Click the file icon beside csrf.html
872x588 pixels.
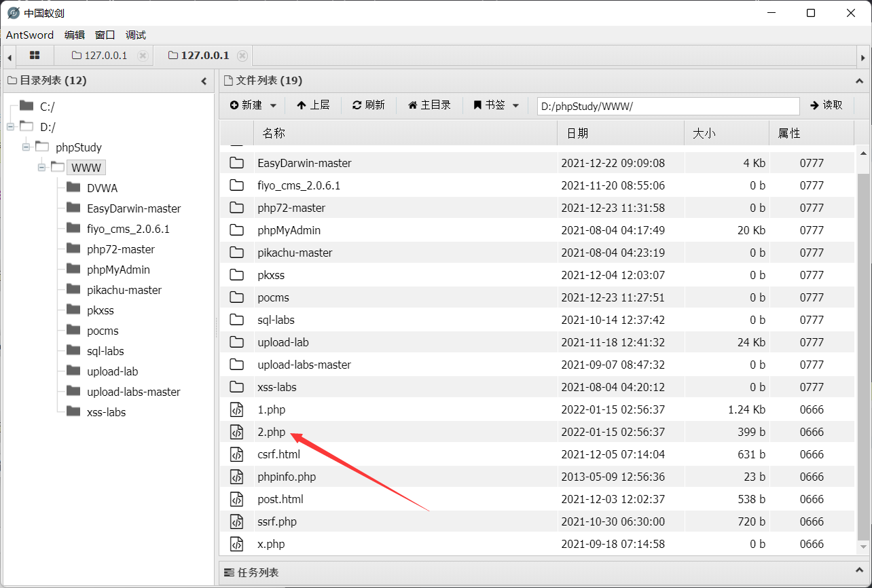(236, 454)
